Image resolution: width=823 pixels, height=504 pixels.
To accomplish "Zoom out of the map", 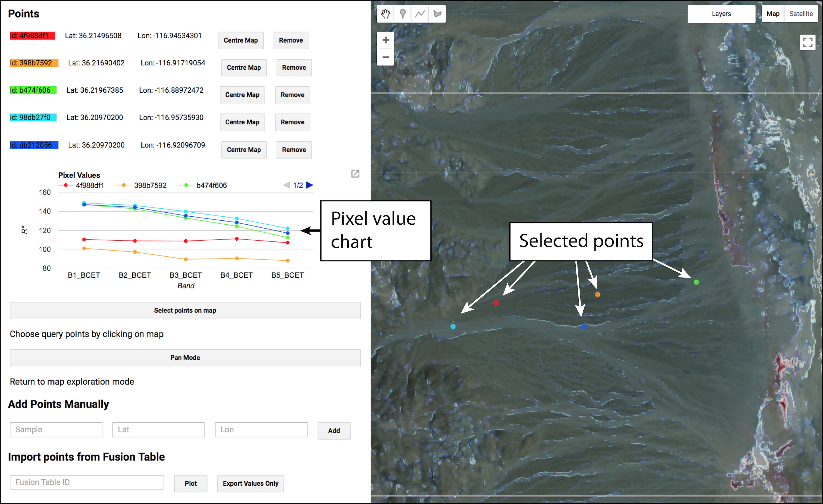I will click(385, 57).
